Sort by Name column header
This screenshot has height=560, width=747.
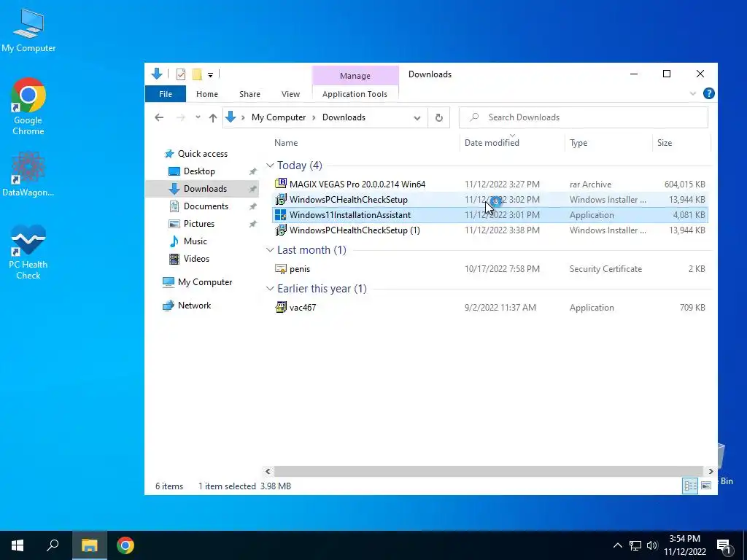tap(286, 143)
